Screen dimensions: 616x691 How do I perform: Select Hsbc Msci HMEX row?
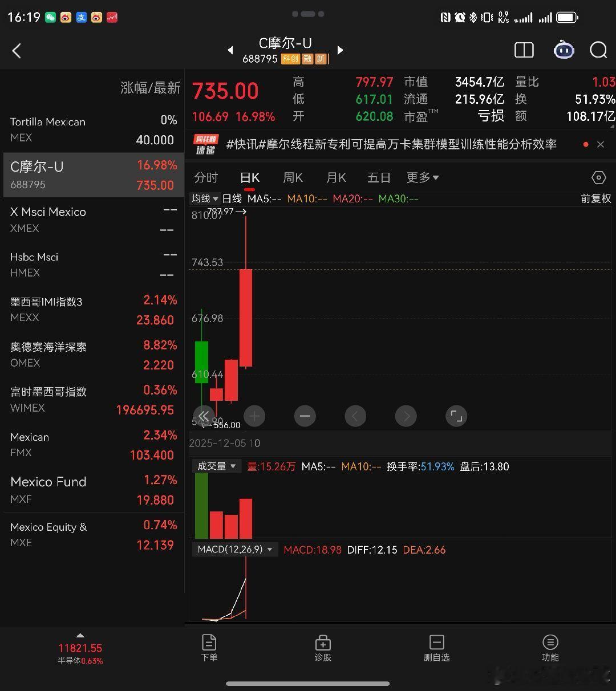pyautogui.click(x=94, y=265)
